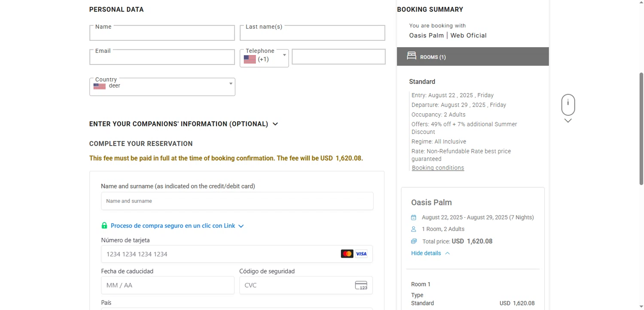Expand Proceso de compra seguro con Link
Screen dimensions: 644x310
click(177, 226)
